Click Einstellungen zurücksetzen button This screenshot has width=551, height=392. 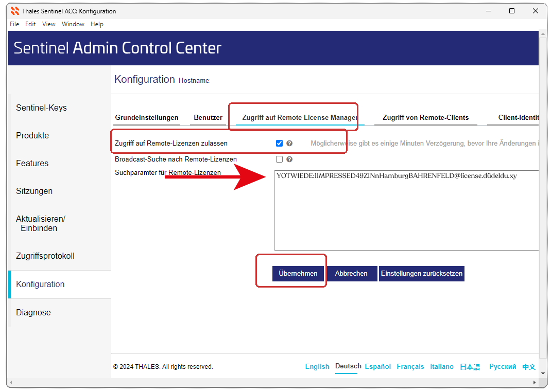(422, 274)
